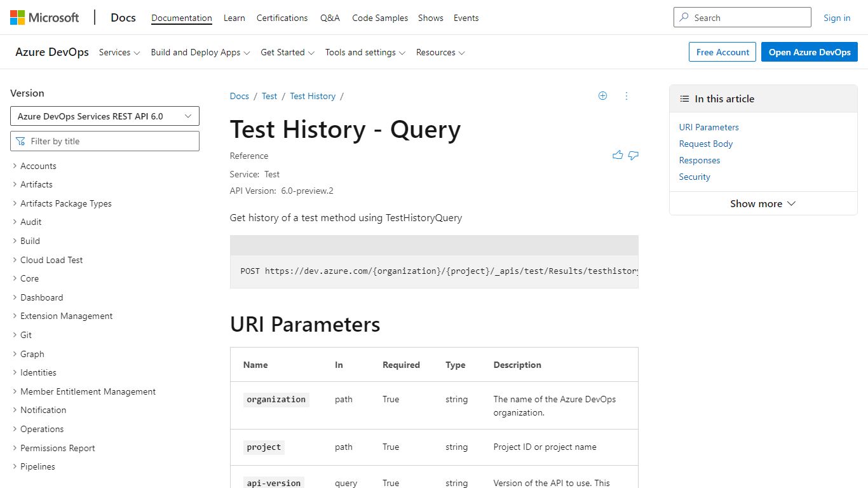Expand Member Entitlement Management node
This screenshot has height=488, width=868.
tap(15, 391)
